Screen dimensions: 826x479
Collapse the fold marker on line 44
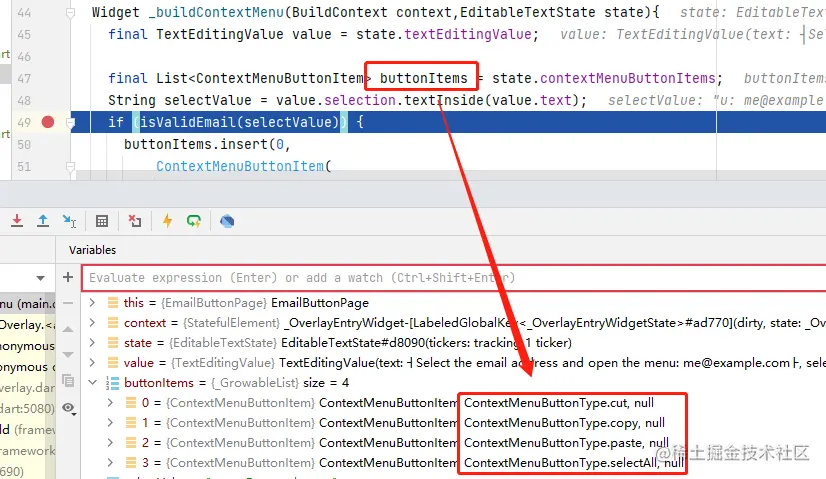[x=70, y=13]
